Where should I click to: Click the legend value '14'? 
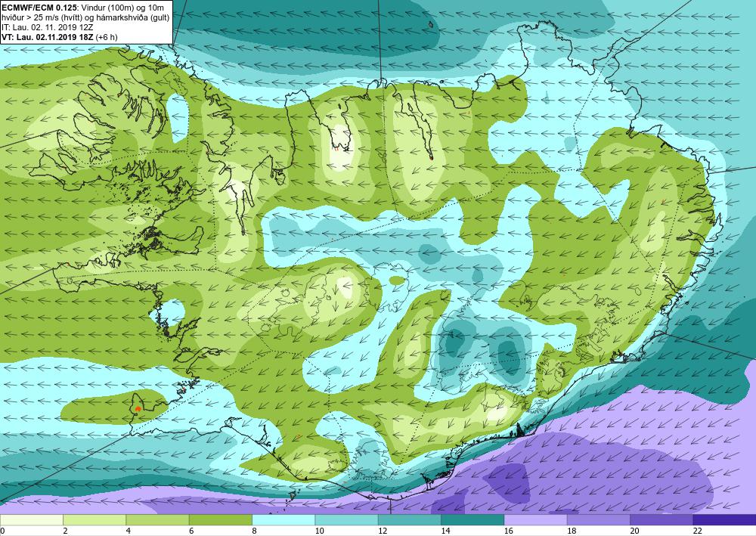(x=445, y=531)
